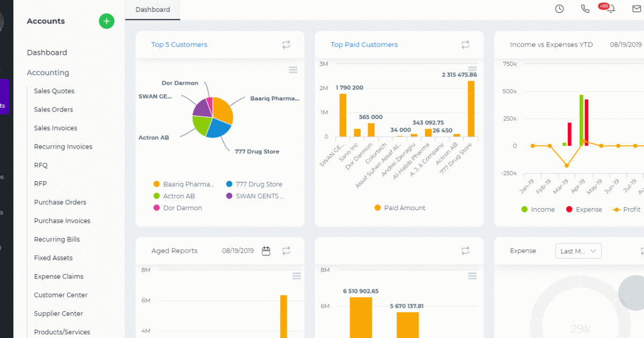Click the SWAN GE... bar labeled 1 790 200
Viewport: 644px width, 338px height.
coord(342,115)
